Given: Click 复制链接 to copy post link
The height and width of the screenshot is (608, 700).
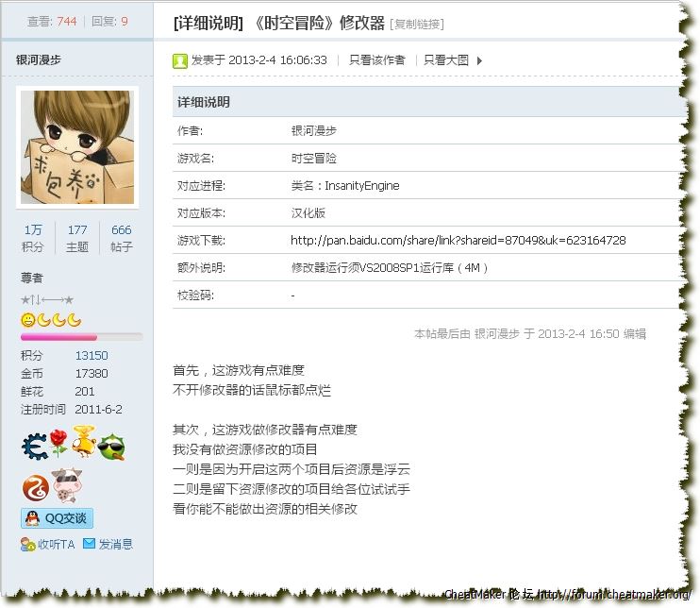Looking at the screenshot, I should point(416,25).
